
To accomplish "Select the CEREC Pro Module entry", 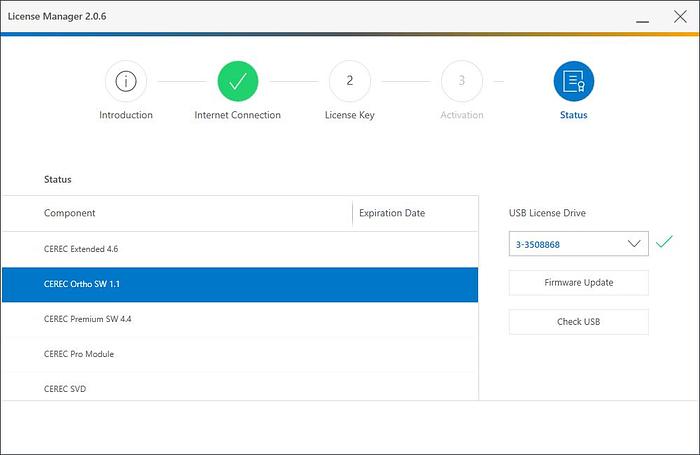I will coord(240,354).
